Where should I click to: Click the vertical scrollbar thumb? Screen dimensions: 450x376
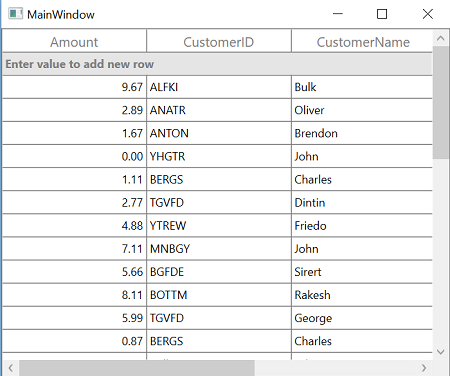[x=441, y=103]
